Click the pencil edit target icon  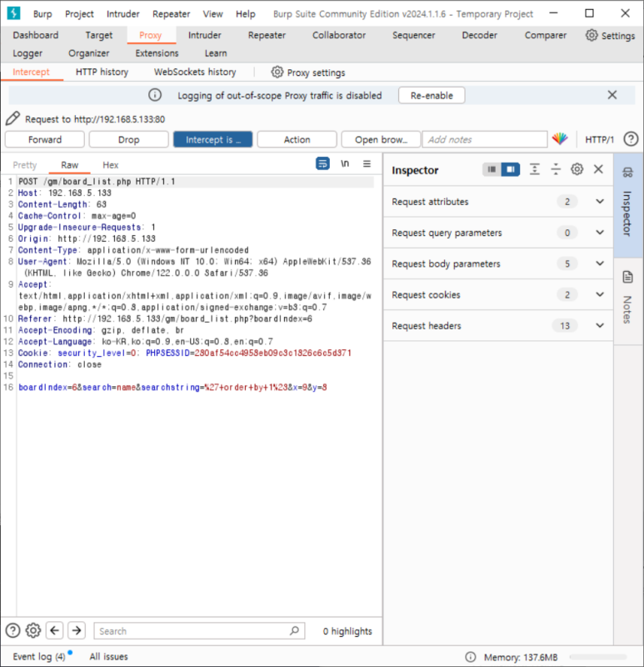12,118
